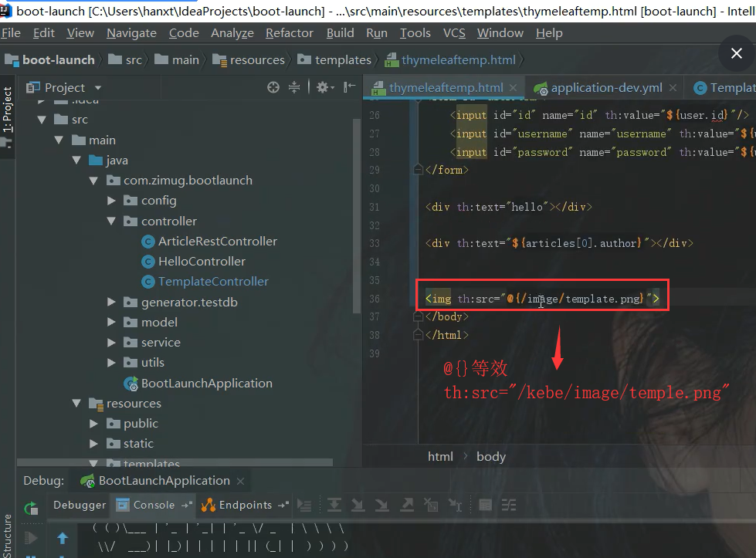Fold the closing body tag marker
Viewport: 756px width, 558px height.
coord(418,316)
